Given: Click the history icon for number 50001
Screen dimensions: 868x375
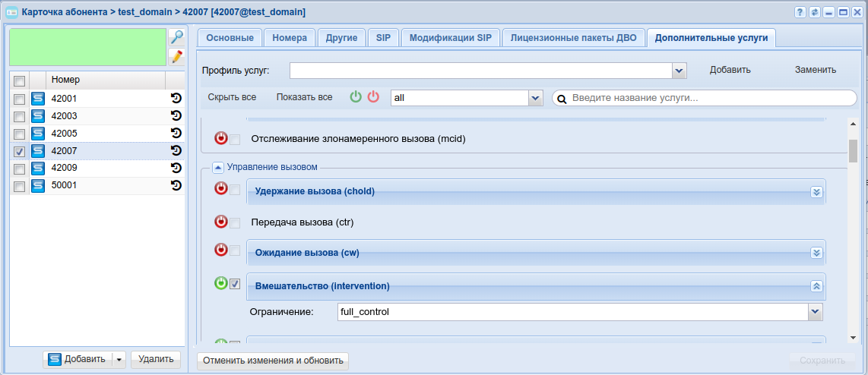Looking at the screenshot, I should coord(176,185).
